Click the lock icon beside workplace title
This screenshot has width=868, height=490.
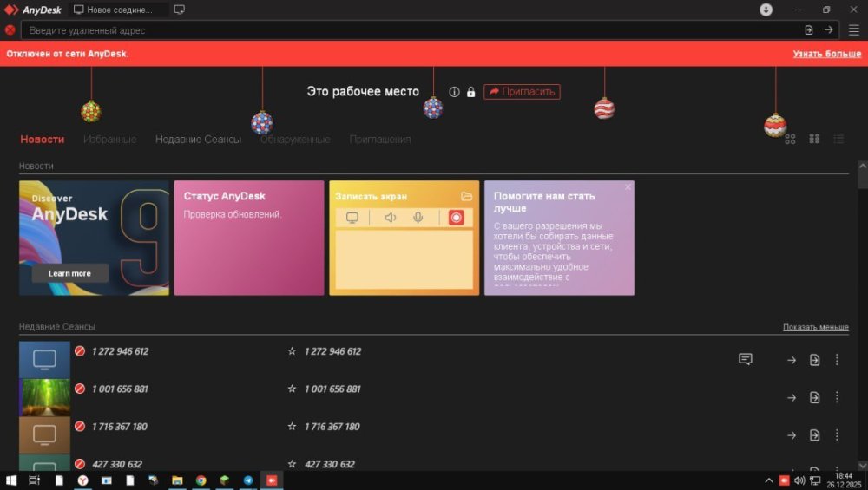tap(470, 92)
